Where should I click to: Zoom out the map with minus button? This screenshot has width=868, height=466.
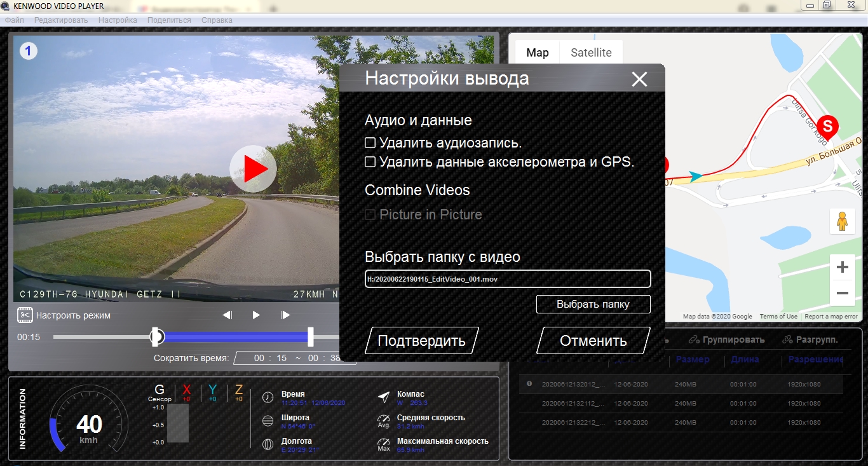coord(842,293)
